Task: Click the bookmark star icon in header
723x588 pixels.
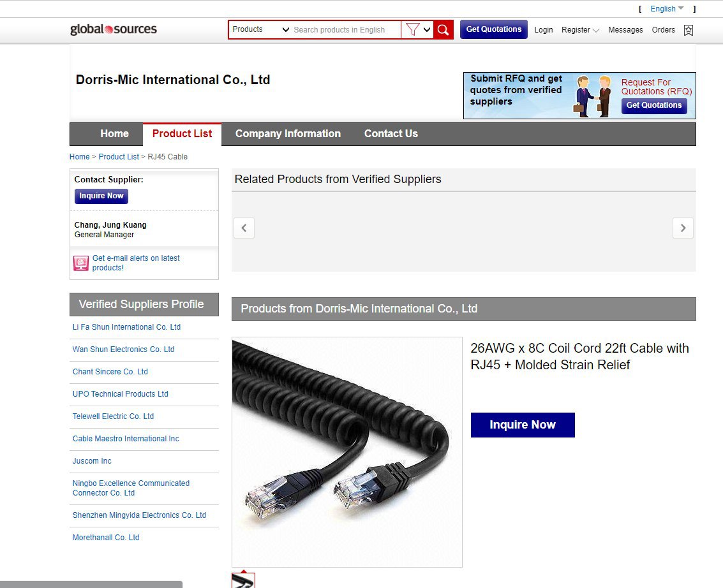Action: pos(689,30)
